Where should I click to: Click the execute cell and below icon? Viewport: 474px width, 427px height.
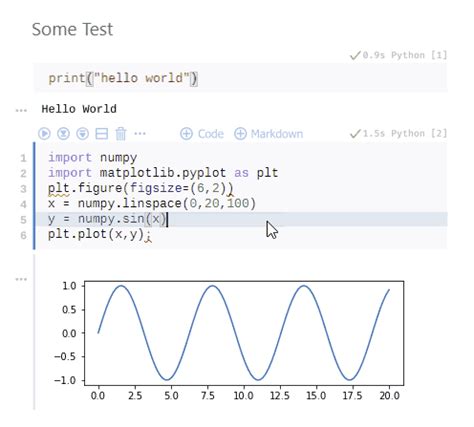[x=82, y=134]
